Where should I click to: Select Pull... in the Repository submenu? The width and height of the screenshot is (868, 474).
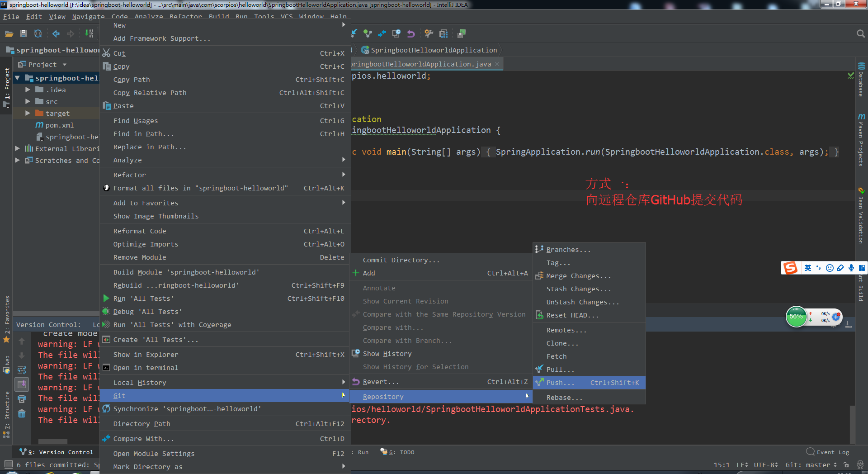click(589, 370)
